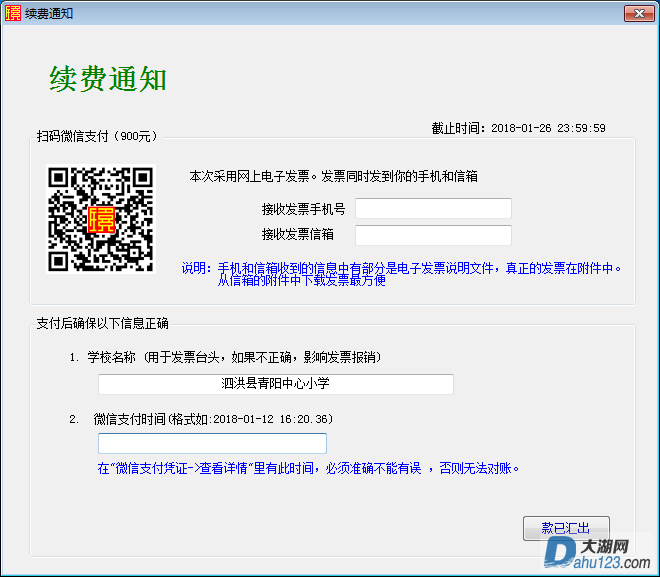
Task: Click the blue 微信支付凭证->查看详情 hint
Action: pyautogui.click(x=309, y=468)
